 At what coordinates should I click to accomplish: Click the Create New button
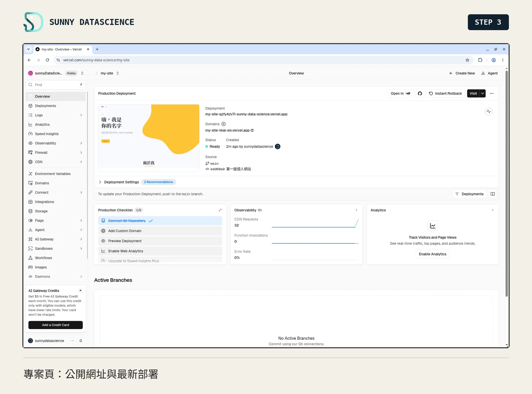pyautogui.click(x=462, y=73)
